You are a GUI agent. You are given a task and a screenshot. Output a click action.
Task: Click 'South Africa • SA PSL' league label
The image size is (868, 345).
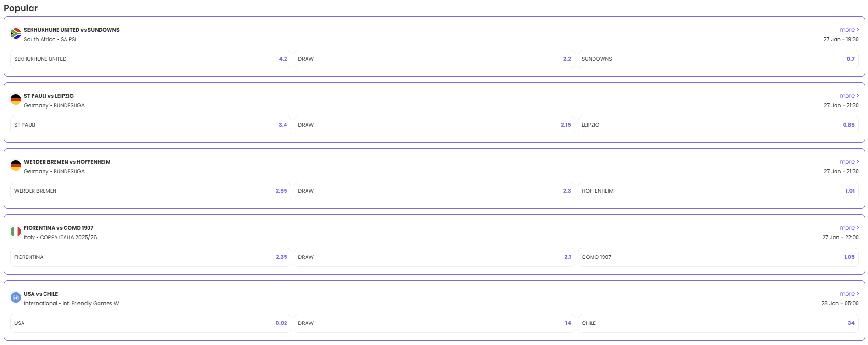tap(51, 39)
